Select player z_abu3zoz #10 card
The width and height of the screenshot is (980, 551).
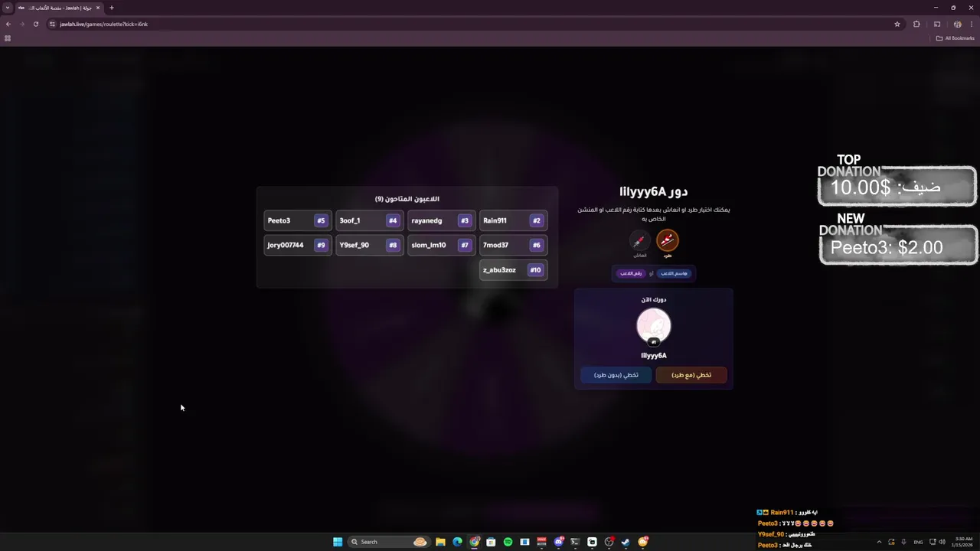click(513, 269)
